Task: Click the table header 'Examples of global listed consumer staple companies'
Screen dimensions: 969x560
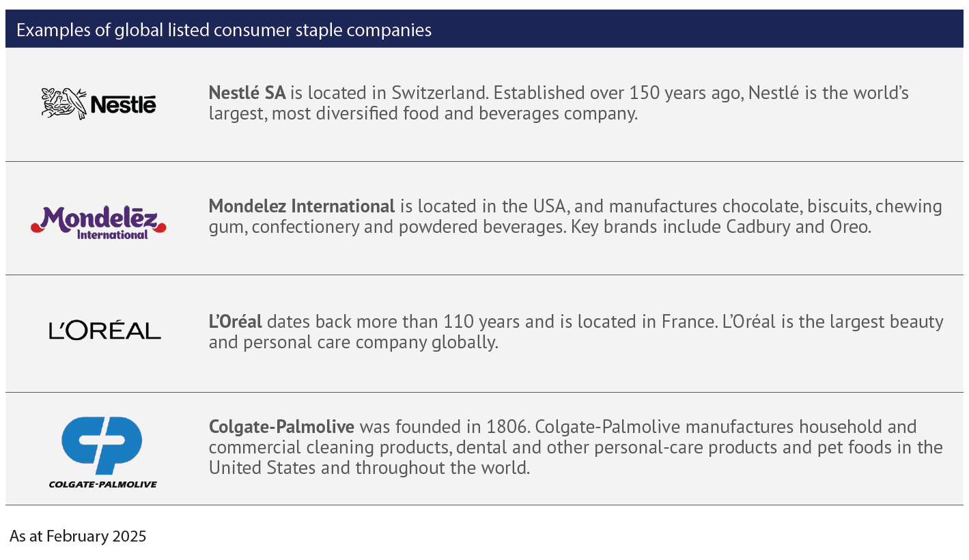Action: pos(224,31)
